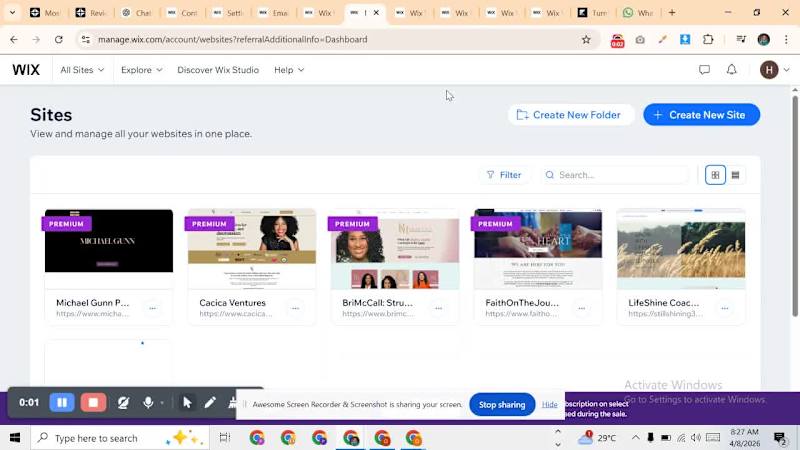800x450 pixels.
Task: Open LifeShine Coaching site thumbnail
Action: [x=681, y=248]
